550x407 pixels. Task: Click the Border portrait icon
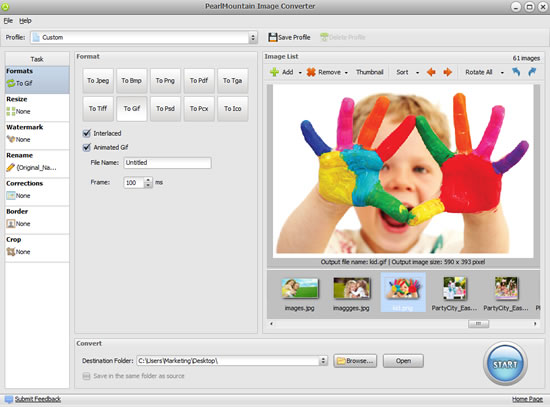click(x=11, y=224)
